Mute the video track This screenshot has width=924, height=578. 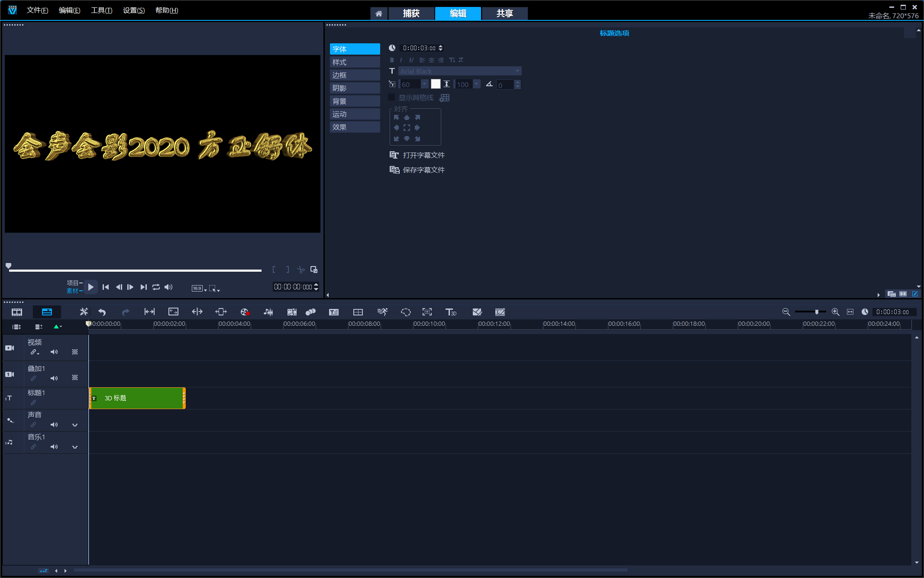pyautogui.click(x=54, y=352)
